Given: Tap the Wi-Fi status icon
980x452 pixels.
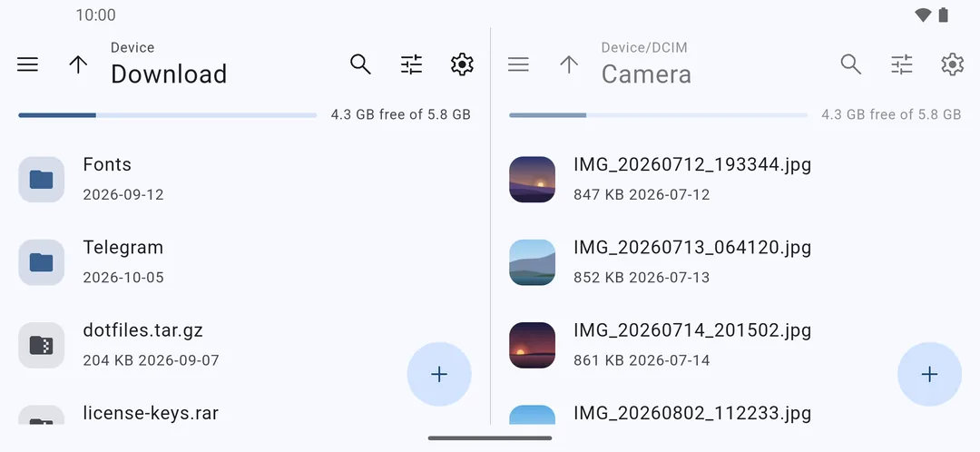Looking at the screenshot, I should coord(923,15).
